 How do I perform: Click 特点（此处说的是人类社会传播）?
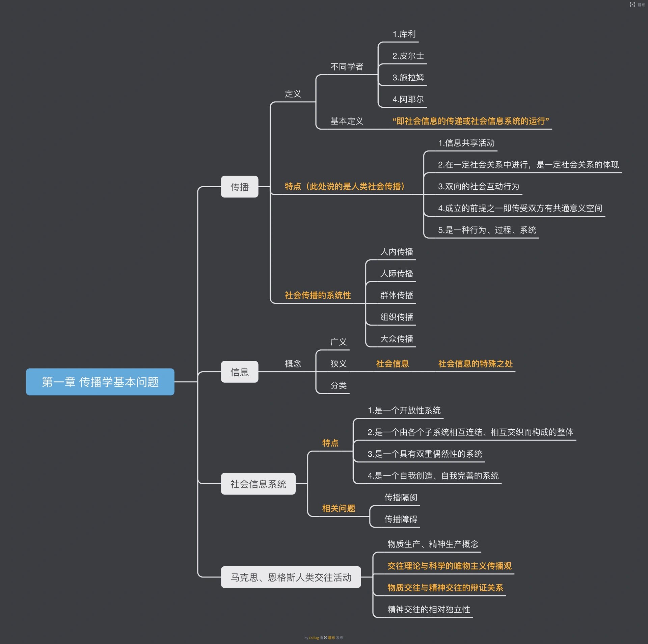coord(345,186)
